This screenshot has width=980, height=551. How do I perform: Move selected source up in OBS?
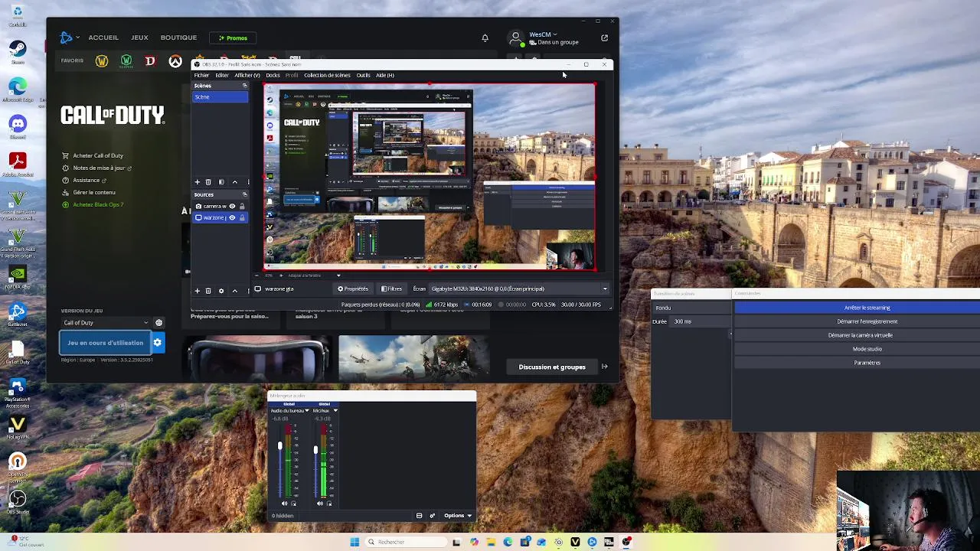234,291
